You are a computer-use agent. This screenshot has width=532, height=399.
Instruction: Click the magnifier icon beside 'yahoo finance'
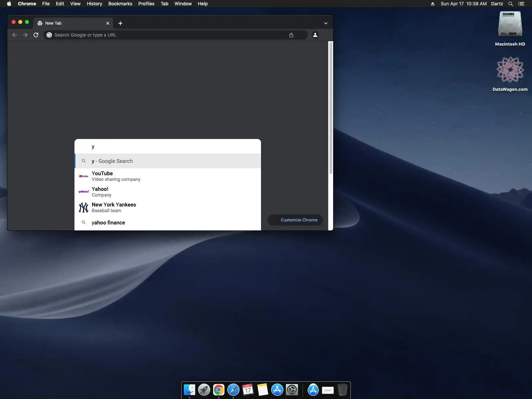pos(84,222)
